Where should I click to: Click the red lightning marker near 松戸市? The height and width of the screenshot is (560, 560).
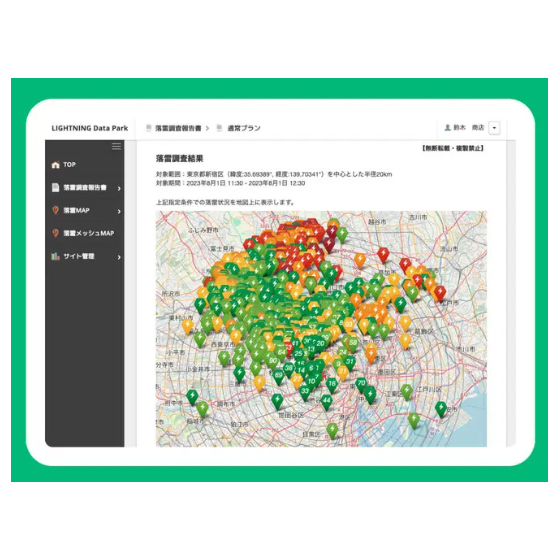click(440, 293)
